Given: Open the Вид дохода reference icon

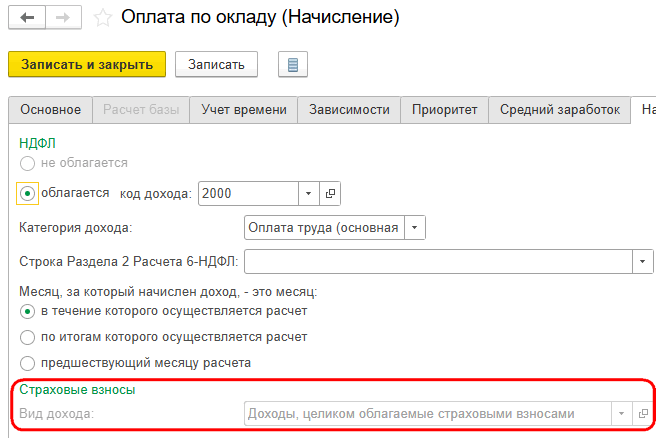Looking at the screenshot, I should pyautogui.click(x=643, y=414).
